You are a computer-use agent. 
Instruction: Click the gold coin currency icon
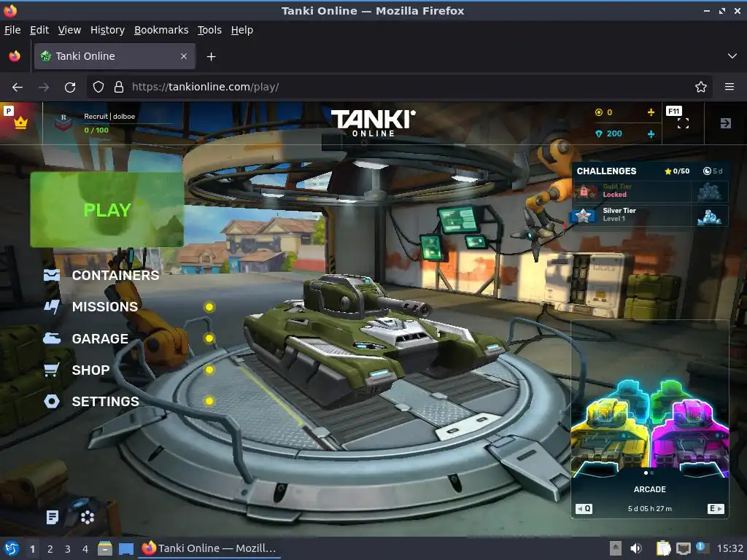[599, 112]
